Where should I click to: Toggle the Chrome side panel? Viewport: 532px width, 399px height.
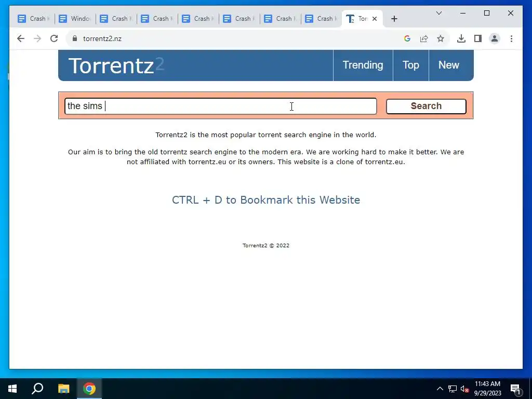(x=478, y=38)
